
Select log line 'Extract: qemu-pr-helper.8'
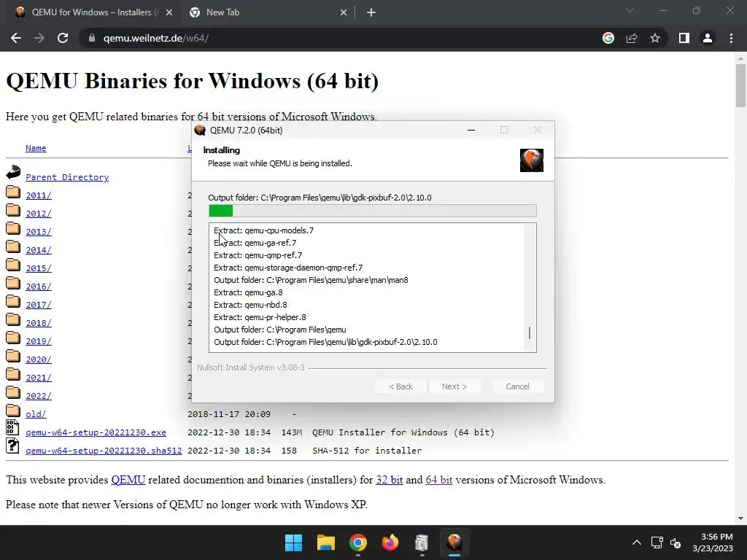coord(260,317)
